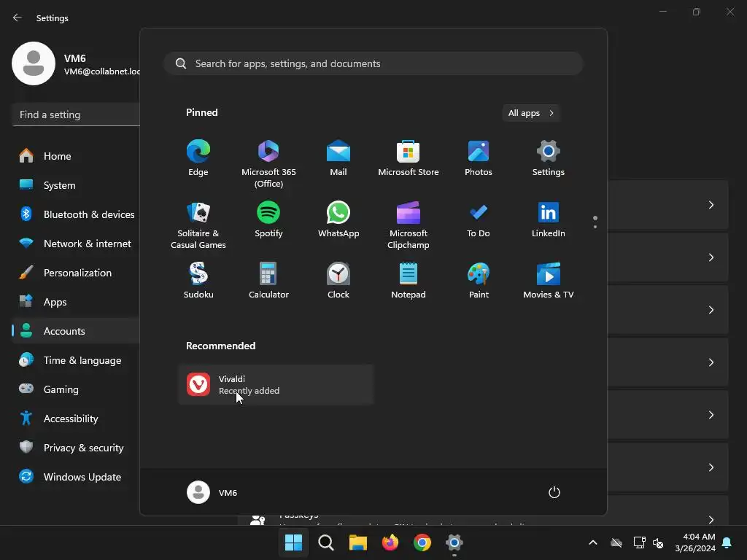This screenshot has height=560, width=747.
Task: Open the All apps list
Action: click(x=531, y=113)
